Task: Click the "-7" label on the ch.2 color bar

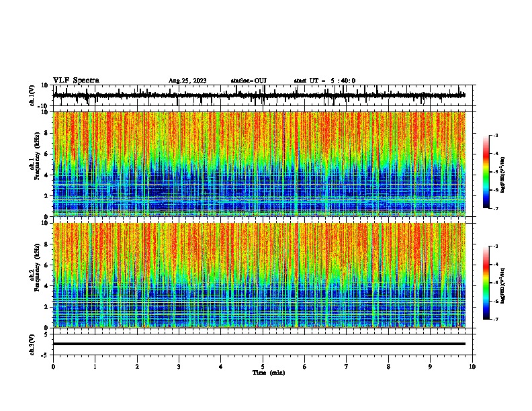Action: [496, 319]
